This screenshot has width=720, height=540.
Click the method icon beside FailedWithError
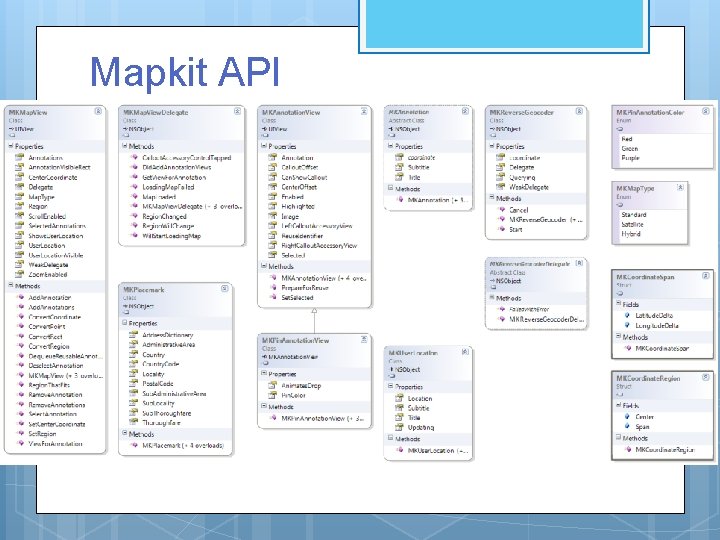point(501,309)
